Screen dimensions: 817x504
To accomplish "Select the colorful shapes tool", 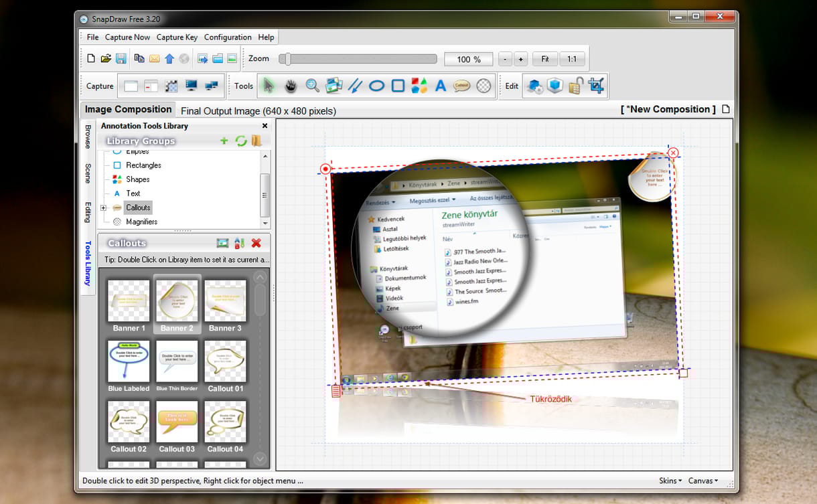I will (419, 86).
